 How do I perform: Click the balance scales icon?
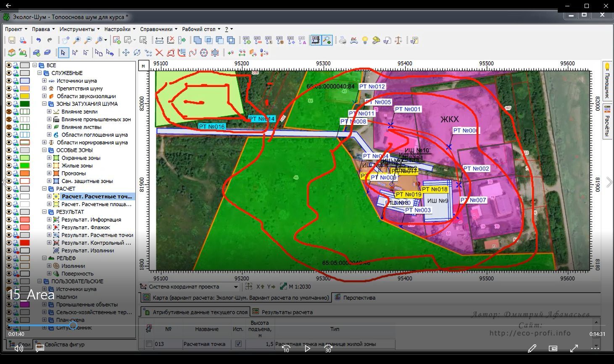point(398,40)
